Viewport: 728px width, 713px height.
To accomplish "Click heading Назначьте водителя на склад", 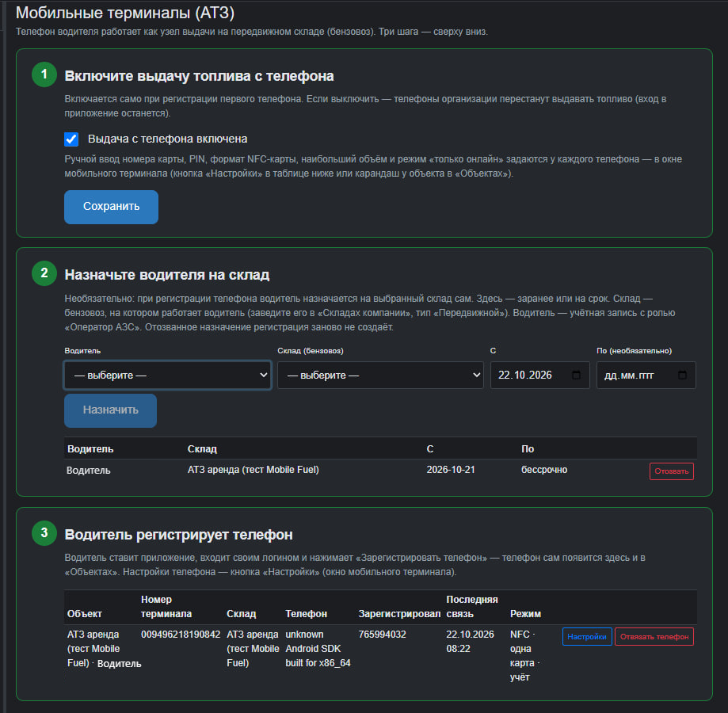I will point(167,275).
